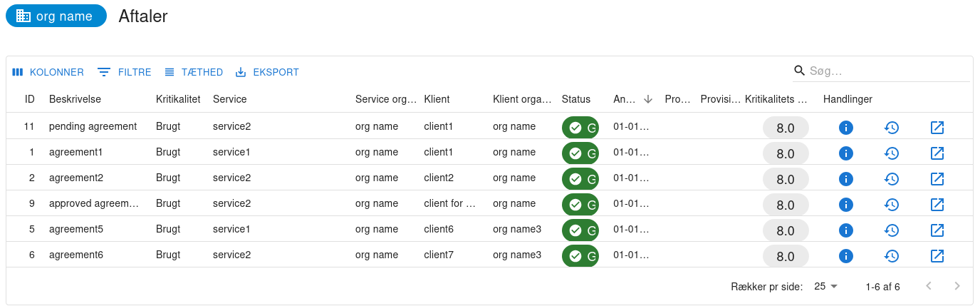Click the sort arrow in date column header
980x306 pixels.
coord(647,99)
